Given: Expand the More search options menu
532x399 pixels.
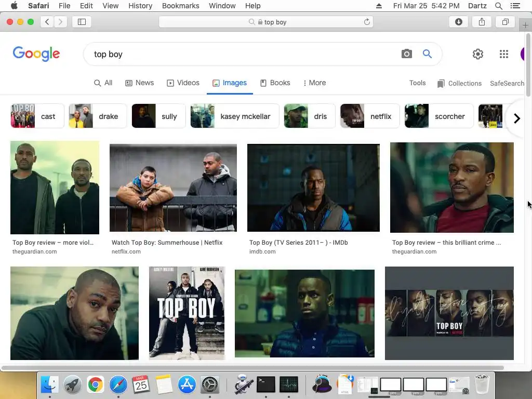Looking at the screenshot, I should pyautogui.click(x=314, y=83).
